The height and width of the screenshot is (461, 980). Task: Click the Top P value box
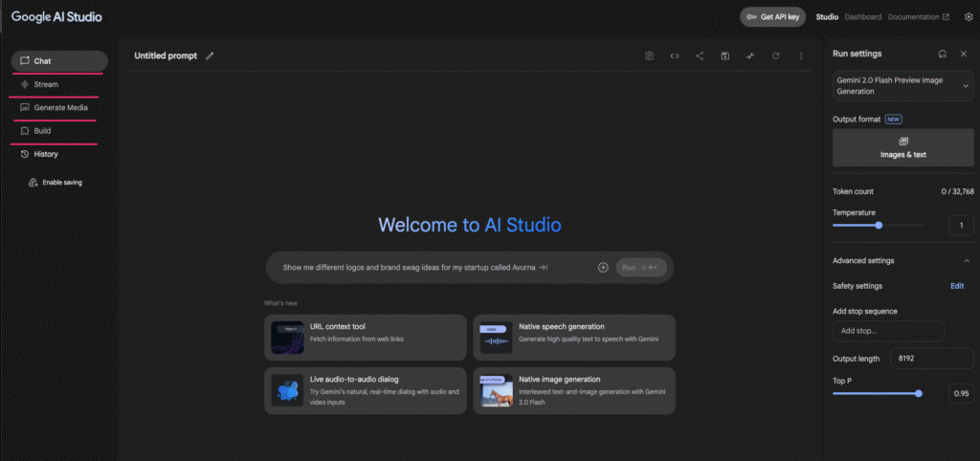coord(961,393)
